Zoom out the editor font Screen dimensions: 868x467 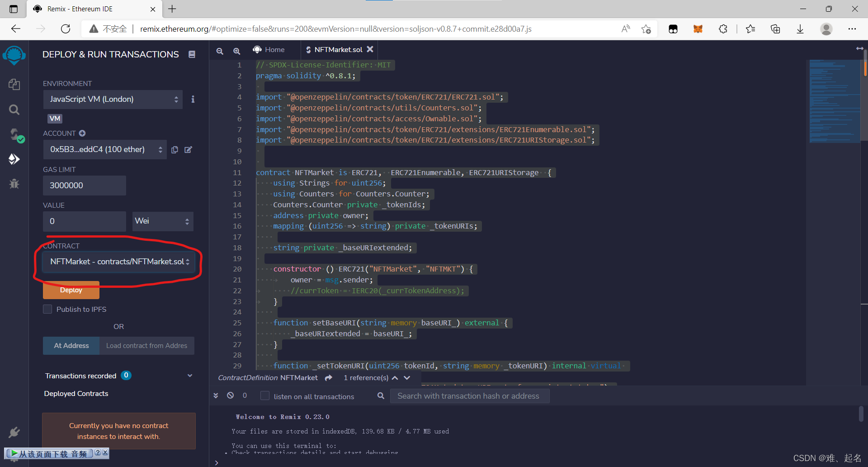(220, 51)
